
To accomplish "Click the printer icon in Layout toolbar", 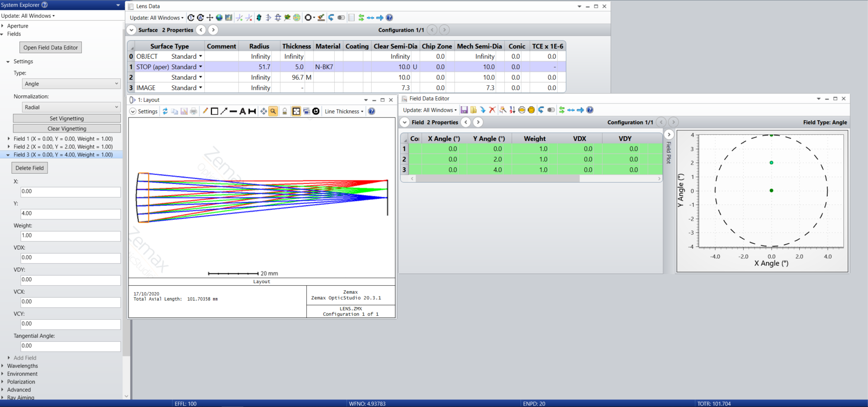I will tap(194, 111).
